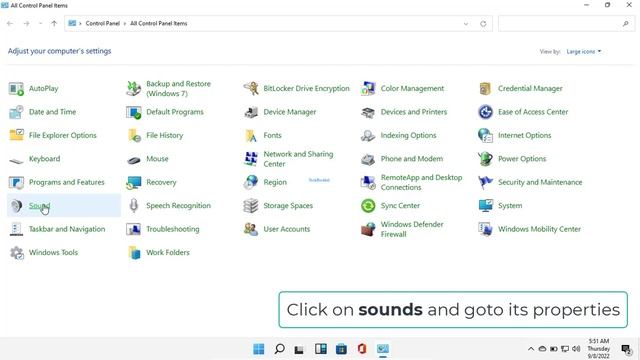Open the AutoPlay icon
This screenshot has height=360, width=640.
tap(16, 89)
